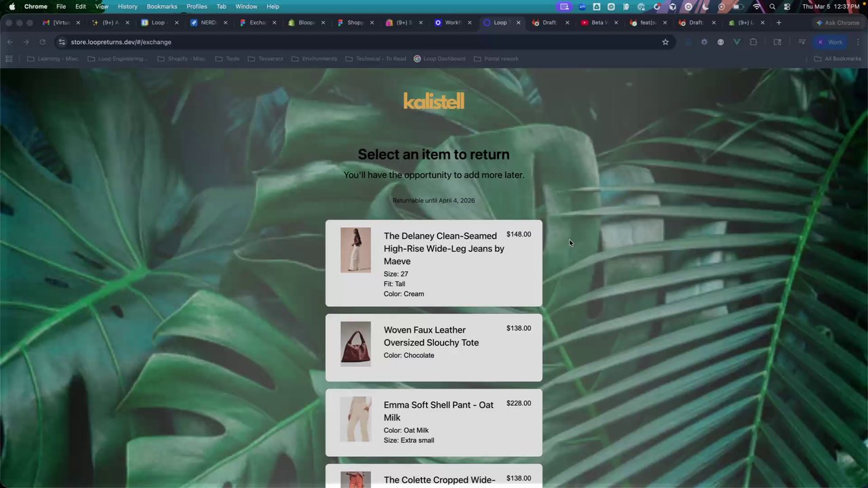The width and height of the screenshot is (868, 488).
Task: Open the Apple menu
Action: tap(12, 6)
